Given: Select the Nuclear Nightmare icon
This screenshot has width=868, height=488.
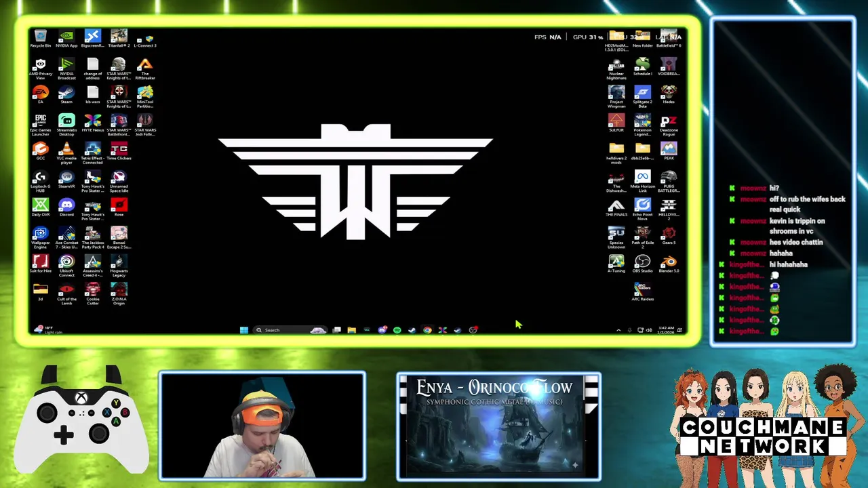Looking at the screenshot, I should 616,68.
